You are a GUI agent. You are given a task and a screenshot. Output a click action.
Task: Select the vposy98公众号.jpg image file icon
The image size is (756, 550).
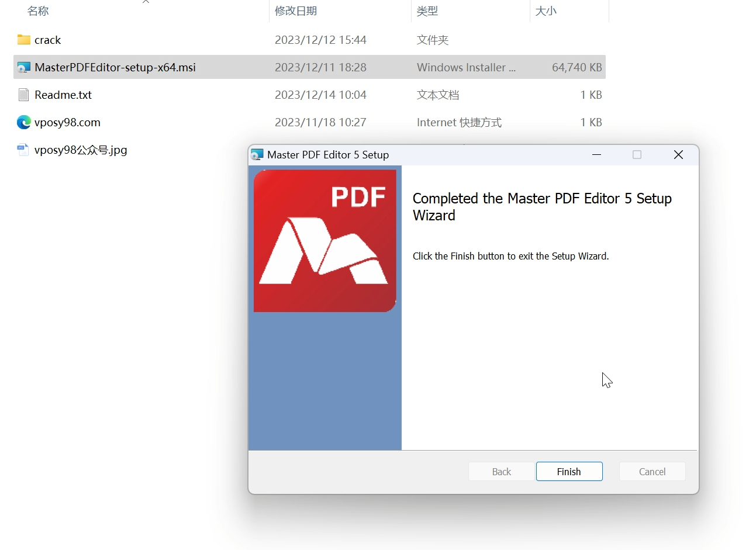point(23,150)
